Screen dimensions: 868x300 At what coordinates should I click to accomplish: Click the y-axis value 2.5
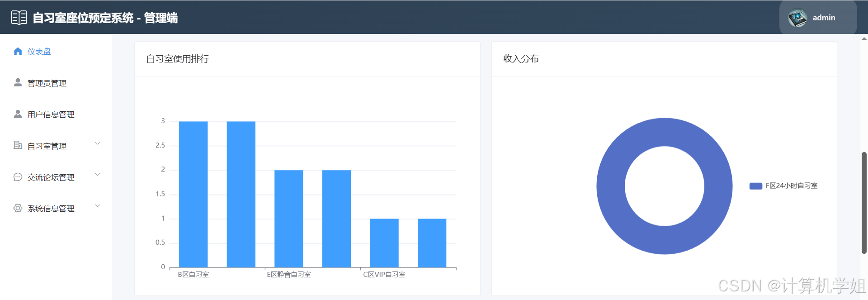pos(160,145)
